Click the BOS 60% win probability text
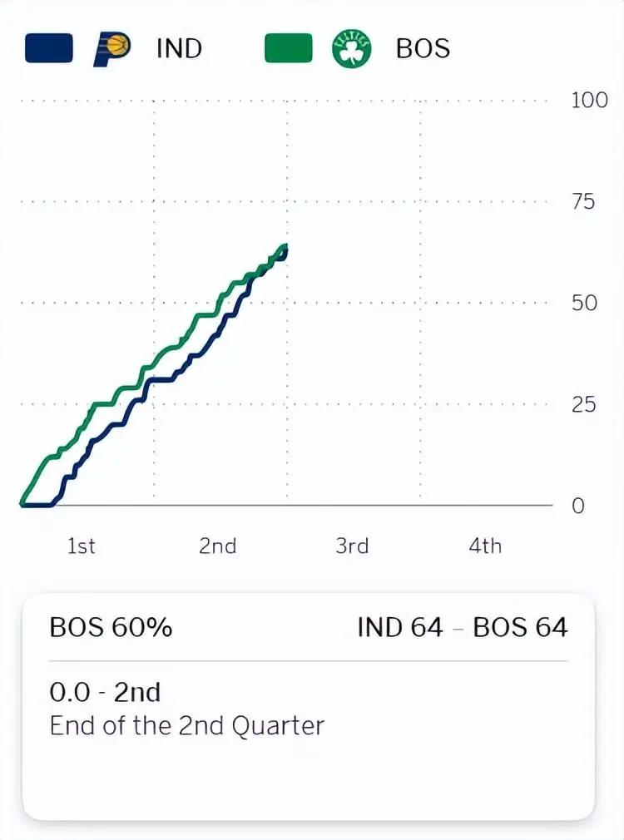The image size is (624, 840). tap(111, 627)
